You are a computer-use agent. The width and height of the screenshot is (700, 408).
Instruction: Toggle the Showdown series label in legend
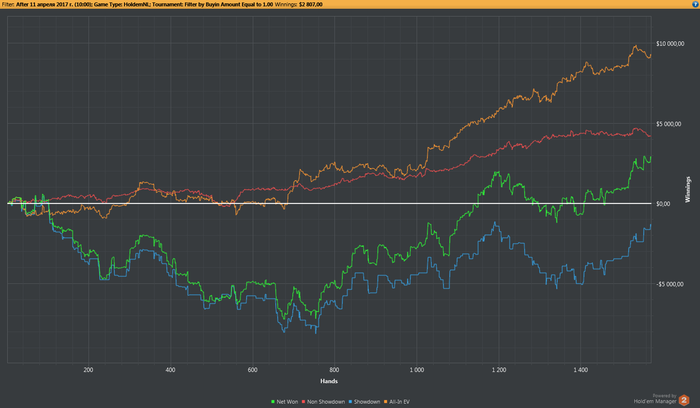(367, 402)
